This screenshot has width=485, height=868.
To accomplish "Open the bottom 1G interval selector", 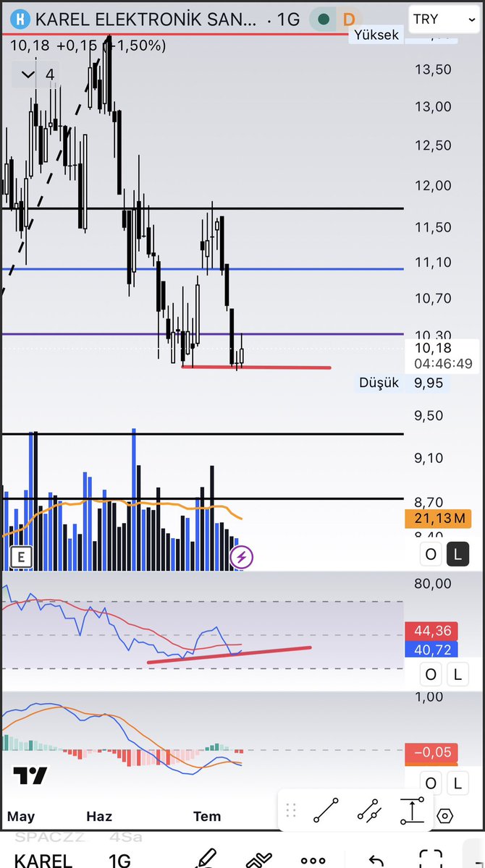I will pos(119,861).
